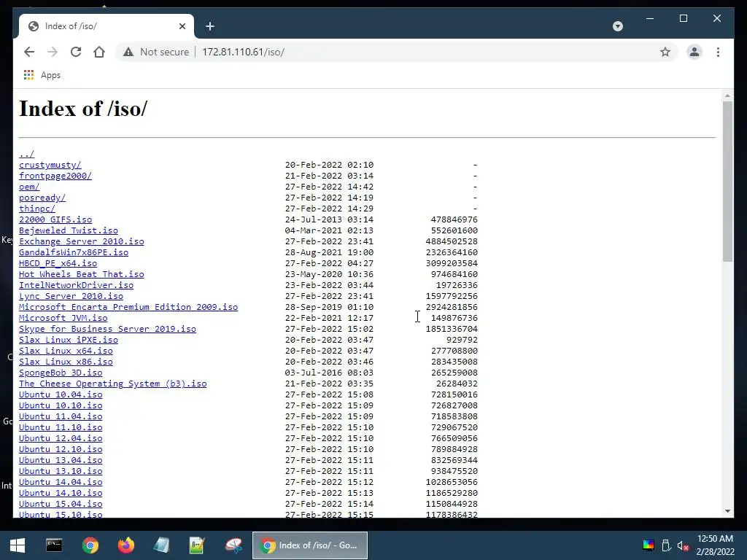Click the forward navigation arrow
Viewport: 747px width, 560px height.
point(53,52)
